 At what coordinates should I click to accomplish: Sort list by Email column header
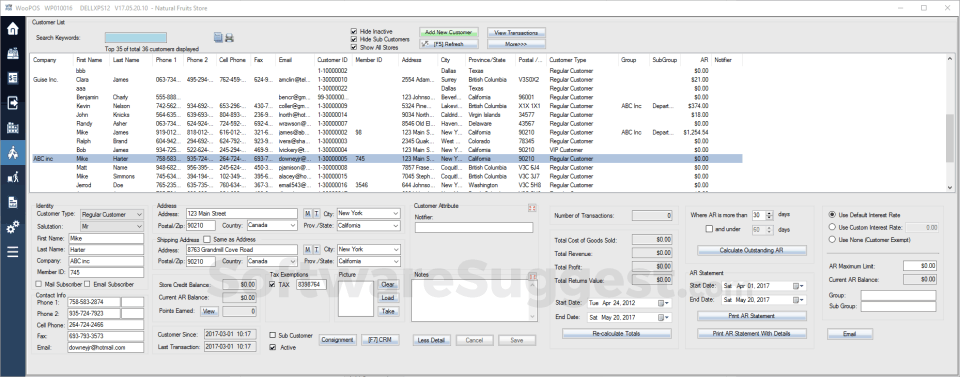coord(285,60)
